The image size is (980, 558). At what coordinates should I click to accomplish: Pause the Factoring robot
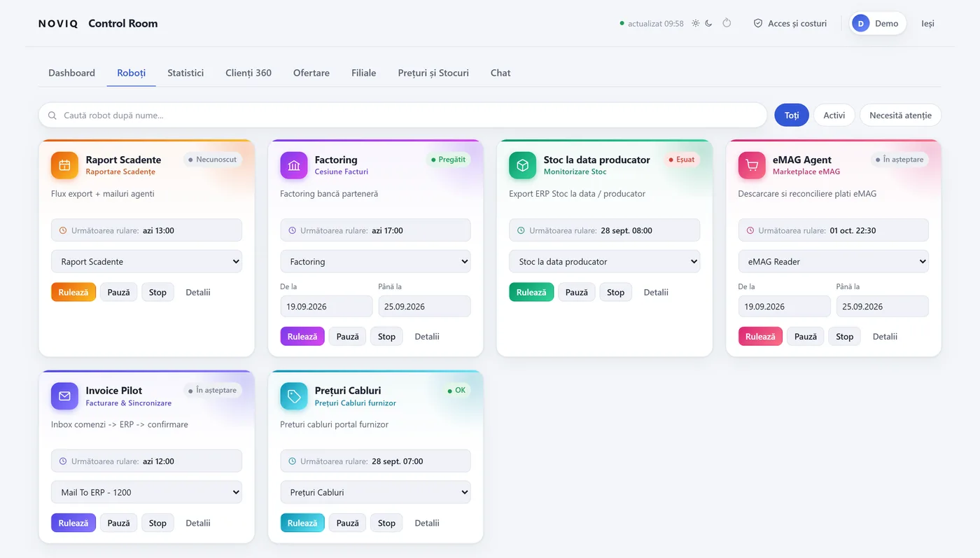(347, 336)
